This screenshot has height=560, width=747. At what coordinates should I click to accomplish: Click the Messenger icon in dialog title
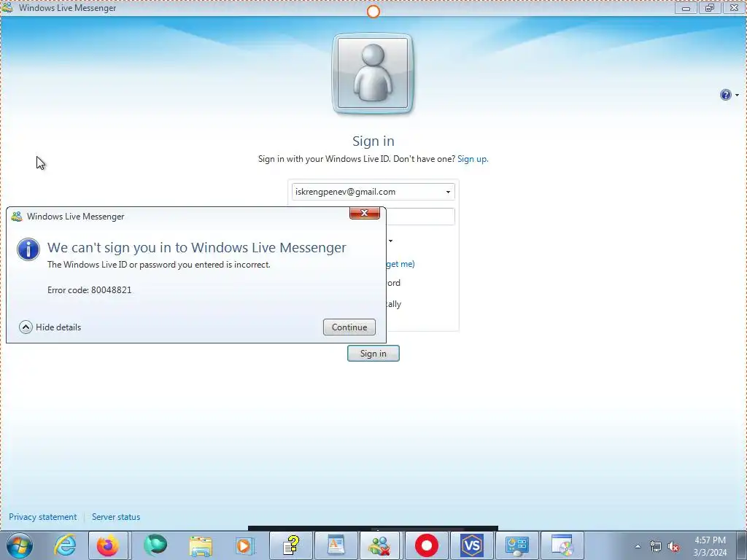[17, 217]
